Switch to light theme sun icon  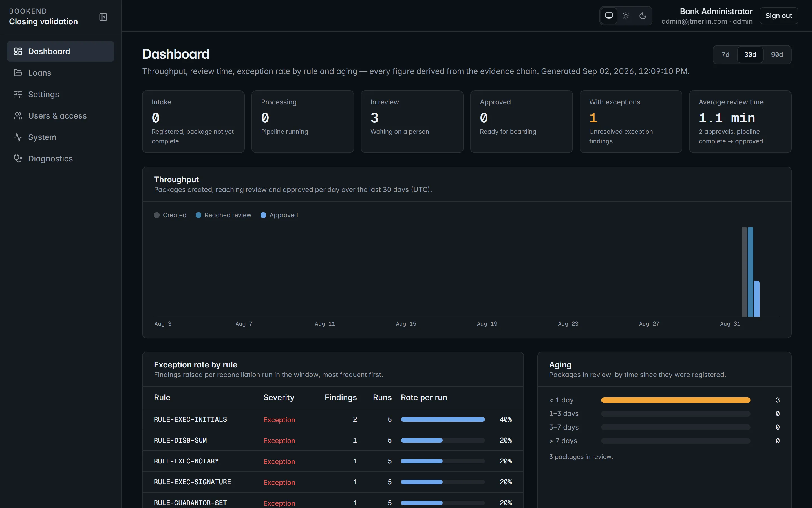point(626,16)
